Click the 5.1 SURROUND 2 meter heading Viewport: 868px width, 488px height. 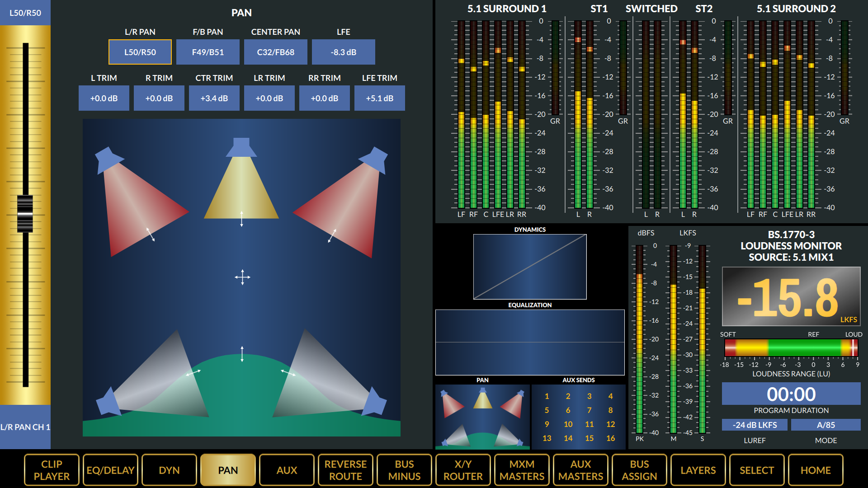(x=796, y=9)
